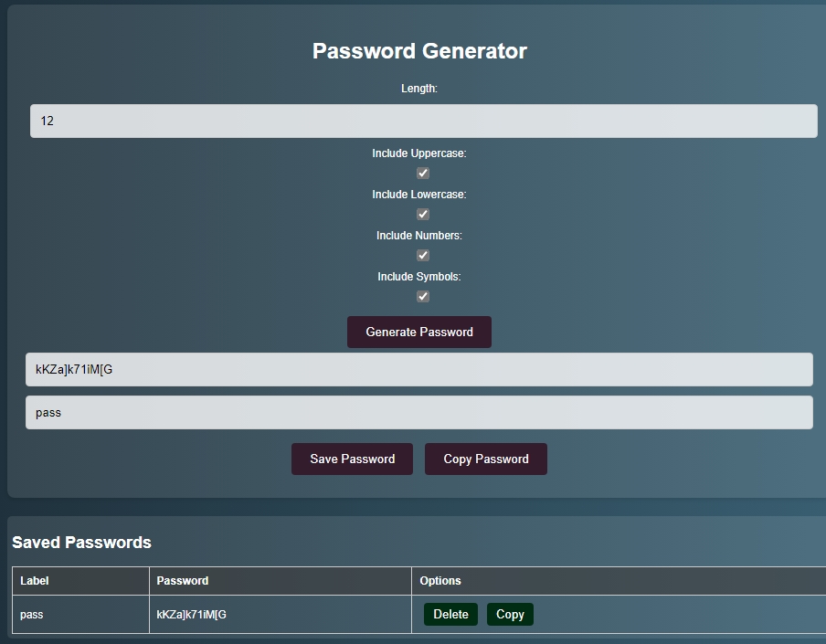Click the Save Password button
826x644 pixels.
[x=352, y=459]
